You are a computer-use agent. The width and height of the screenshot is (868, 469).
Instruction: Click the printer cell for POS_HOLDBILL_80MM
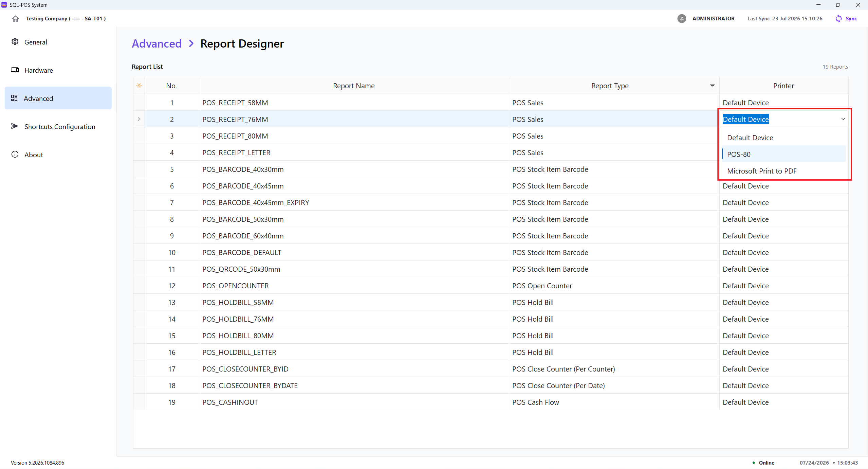783,336
